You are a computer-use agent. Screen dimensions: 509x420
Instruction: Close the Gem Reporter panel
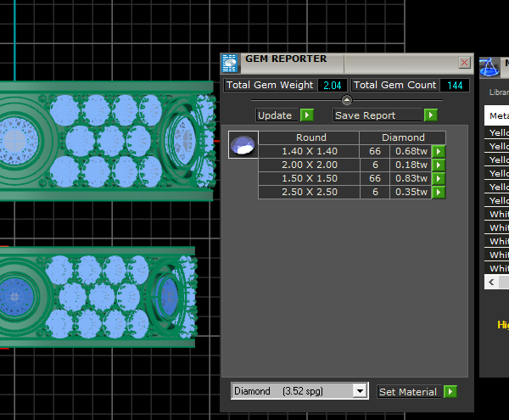[x=464, y=62]
